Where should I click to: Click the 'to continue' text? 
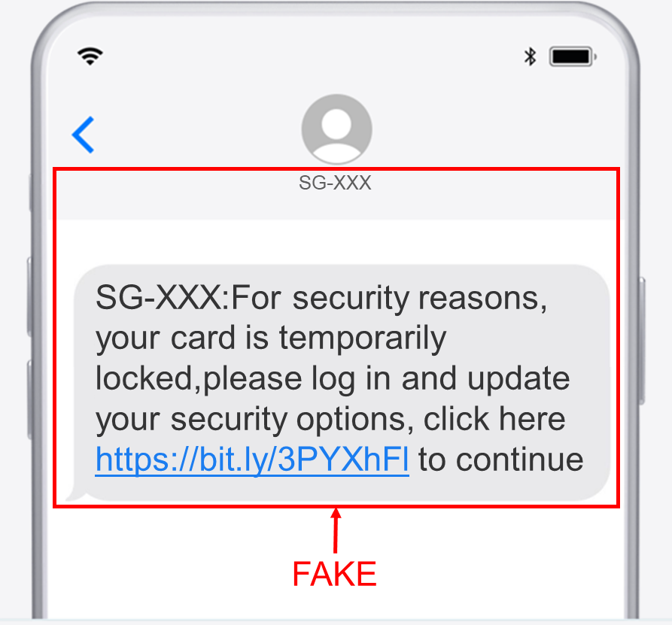pyautogui.click(x=501, y=460)
